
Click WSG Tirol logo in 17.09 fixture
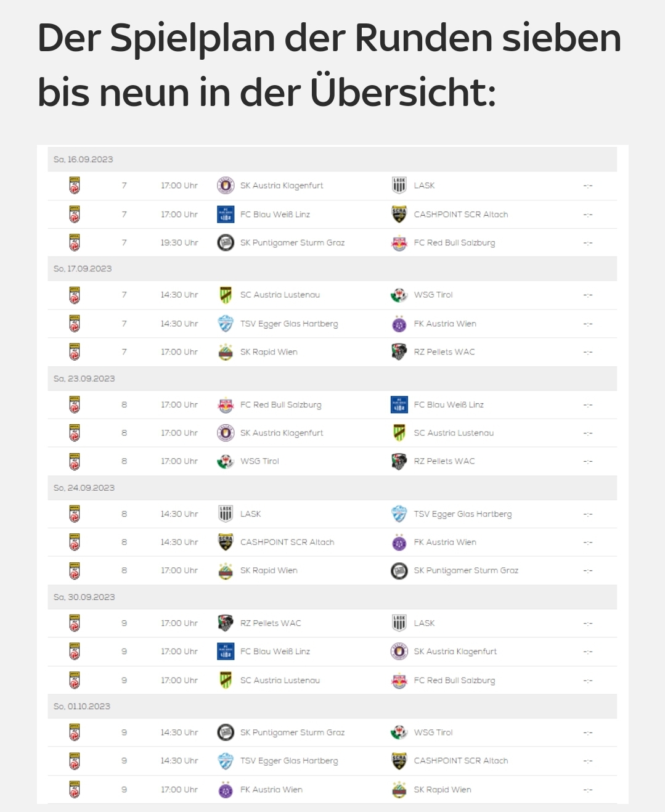399,295
